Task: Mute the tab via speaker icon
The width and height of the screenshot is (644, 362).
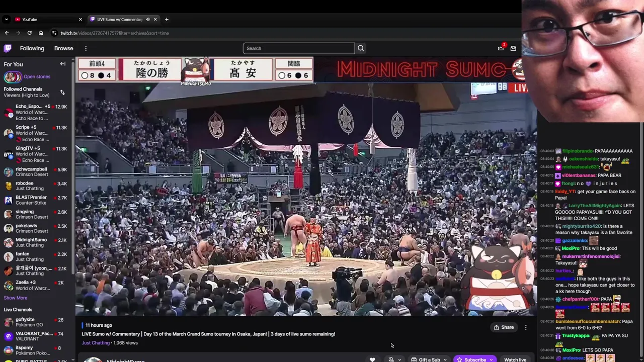Action: point(147,20)
